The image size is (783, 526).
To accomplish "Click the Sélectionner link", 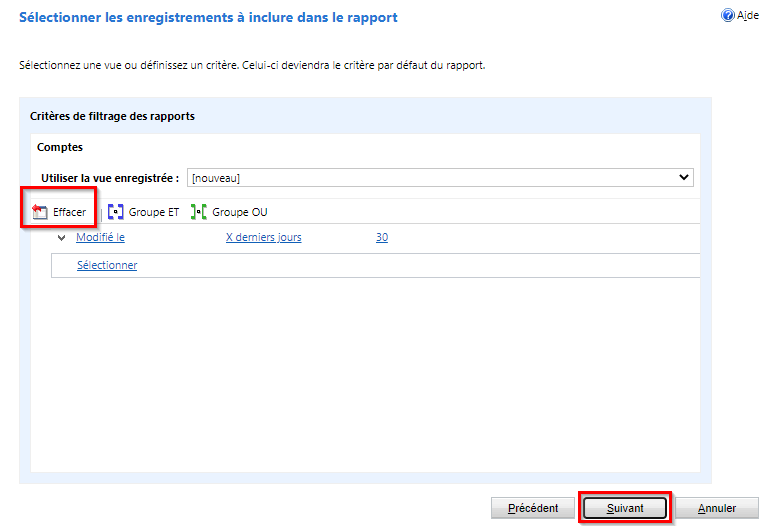I will (107, 265).
